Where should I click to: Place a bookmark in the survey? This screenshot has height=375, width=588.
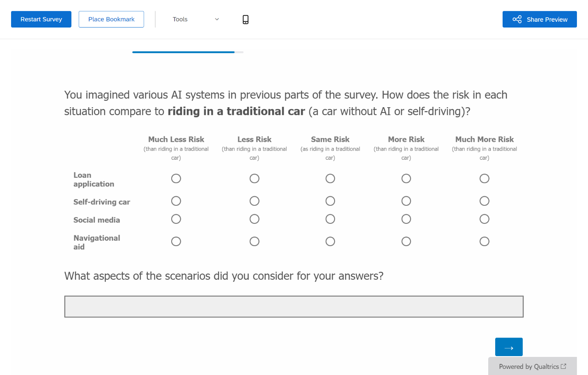[x=111, y=19]
